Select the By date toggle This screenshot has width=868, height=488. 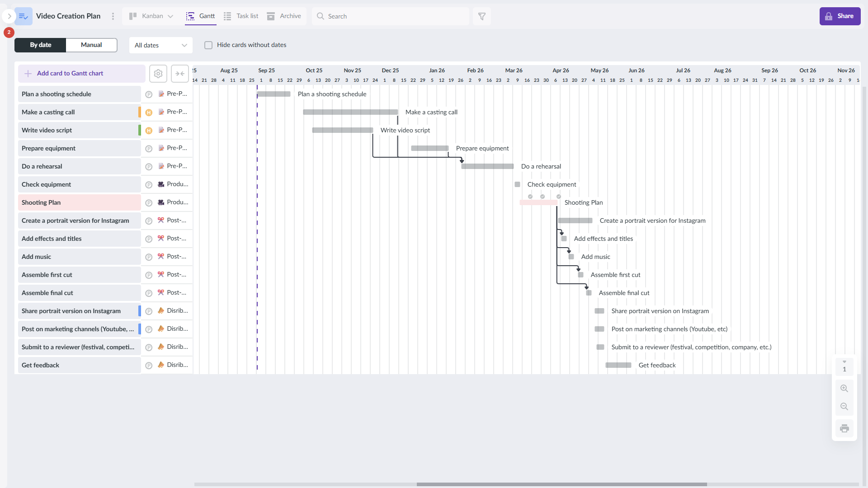pos(40,45)
